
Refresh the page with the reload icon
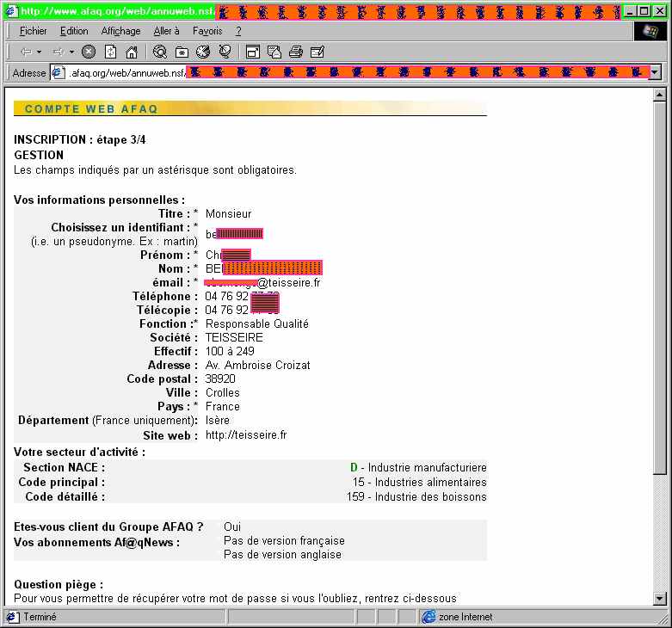point(110,52)
